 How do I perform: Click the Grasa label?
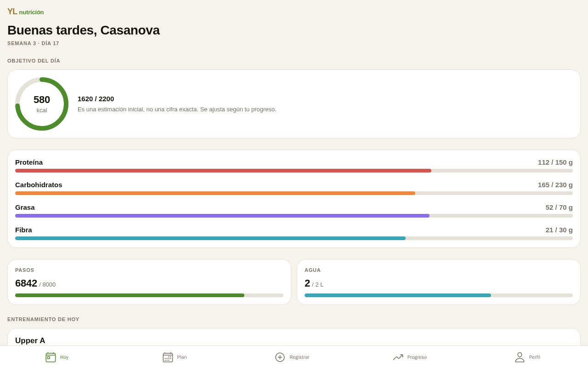click(x=25, y=207)
